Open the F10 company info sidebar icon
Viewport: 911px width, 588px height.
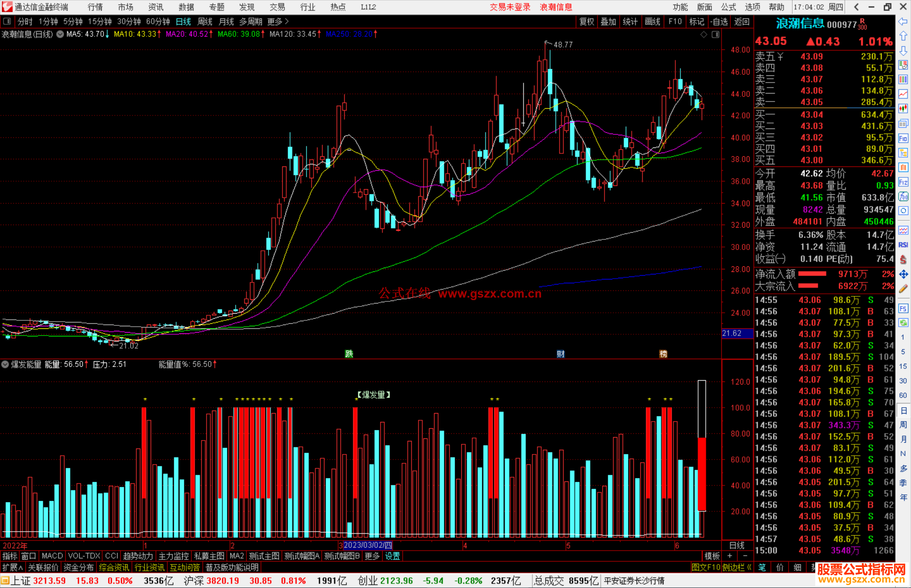pos(903,138)
